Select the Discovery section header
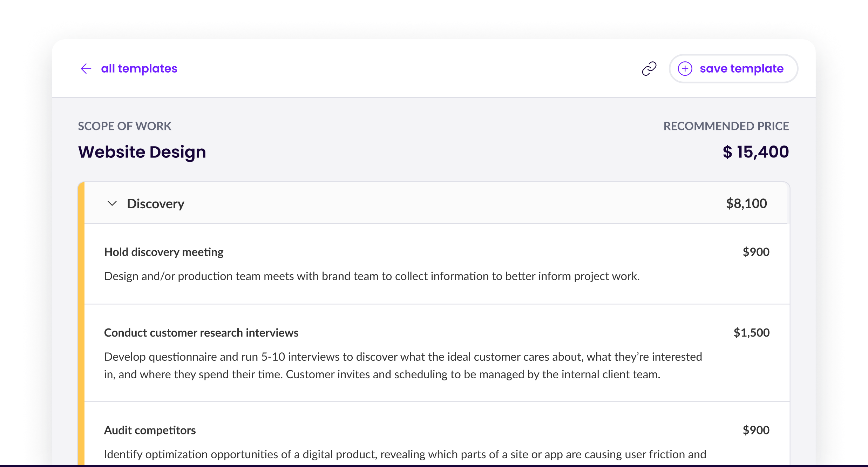 click(x=156, y=204)
